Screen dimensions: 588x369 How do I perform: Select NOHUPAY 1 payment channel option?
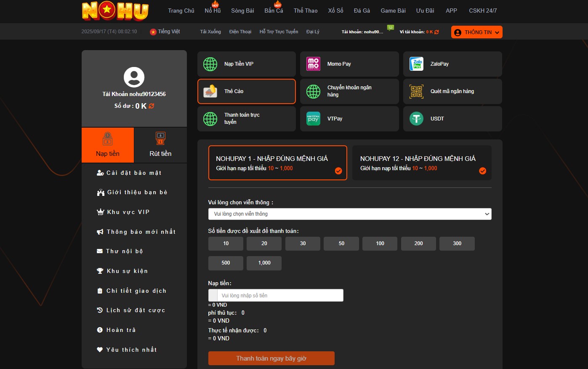point(277,163)
